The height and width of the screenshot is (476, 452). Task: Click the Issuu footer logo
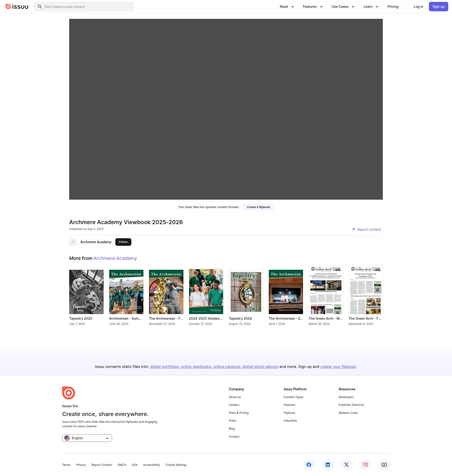[x=69, y=393]
